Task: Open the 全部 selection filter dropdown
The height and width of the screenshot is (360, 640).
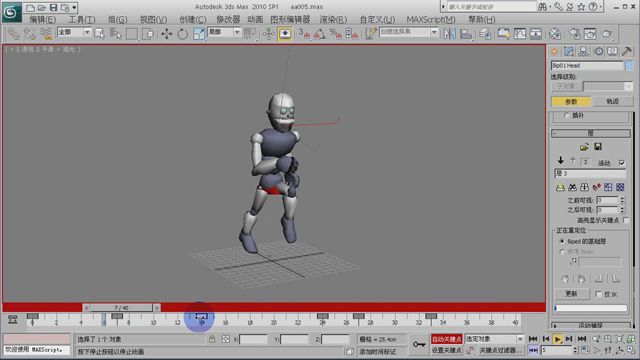Action: coord(74,32)
